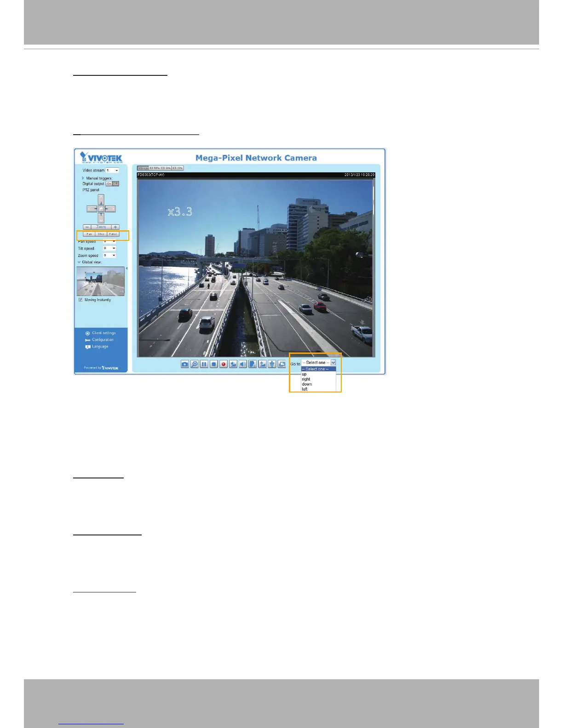Zoom out with the minus button
The width and height of the screenshot is (563, 728).
[86, 227]
